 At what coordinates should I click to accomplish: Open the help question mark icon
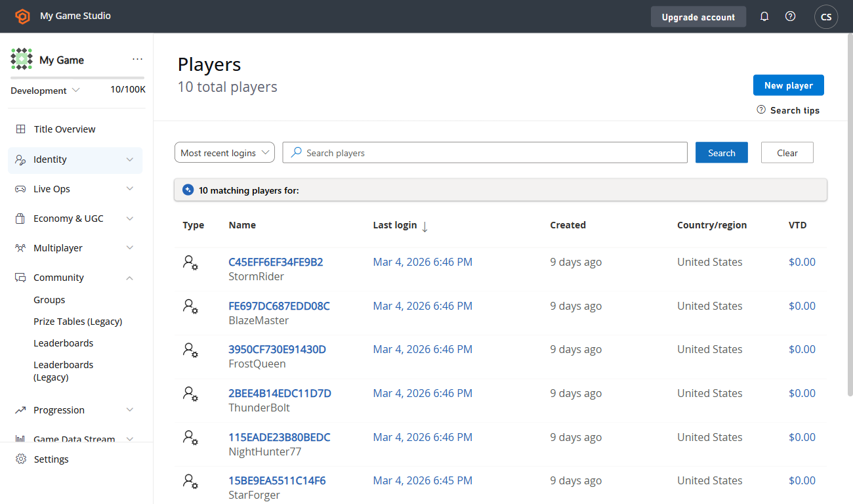click(x=791, y=16)
